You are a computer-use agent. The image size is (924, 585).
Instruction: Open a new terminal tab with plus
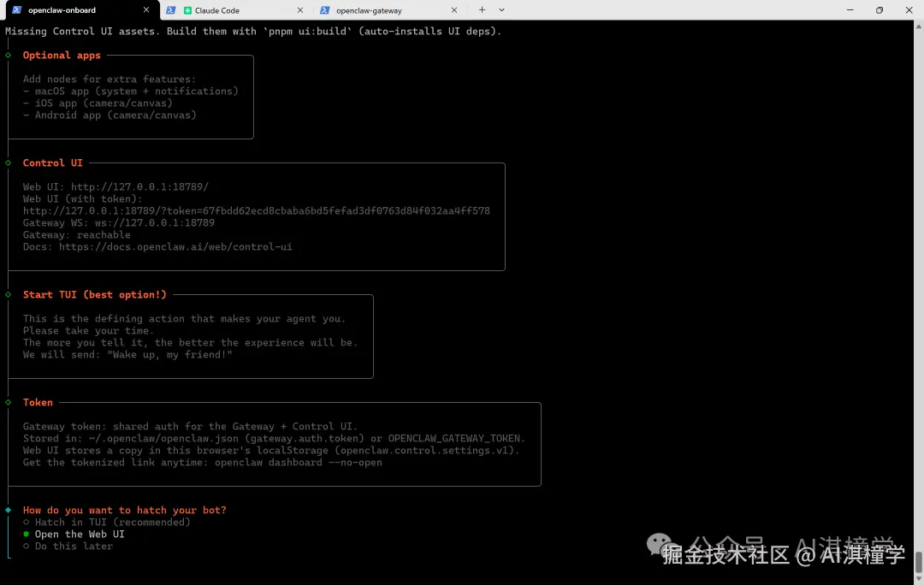click(x=483, y=11)
